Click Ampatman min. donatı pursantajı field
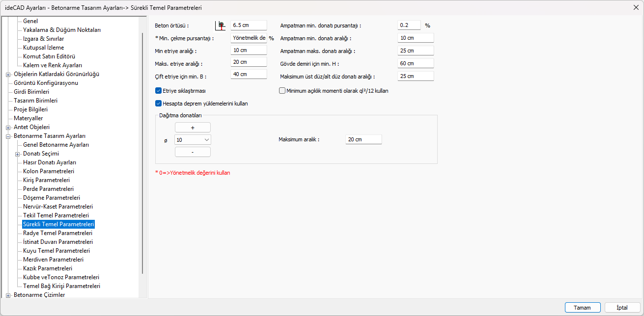The image size is (644, 316). click(409, 25)
